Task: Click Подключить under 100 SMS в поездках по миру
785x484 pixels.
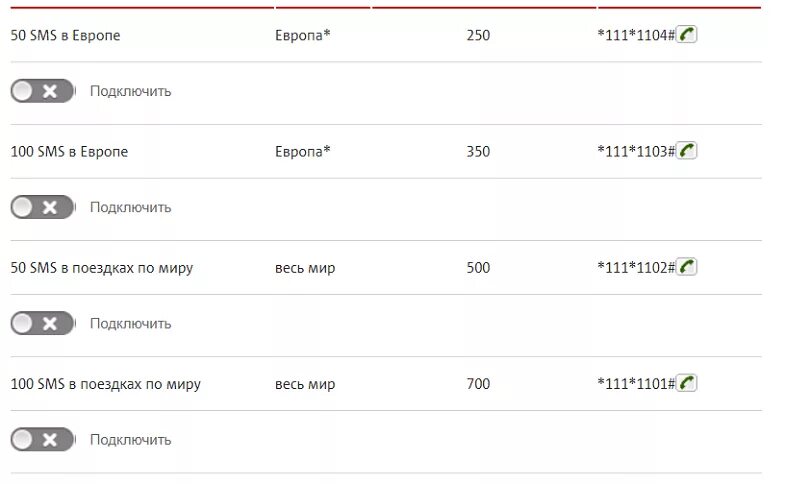Action: click(131, 439)
